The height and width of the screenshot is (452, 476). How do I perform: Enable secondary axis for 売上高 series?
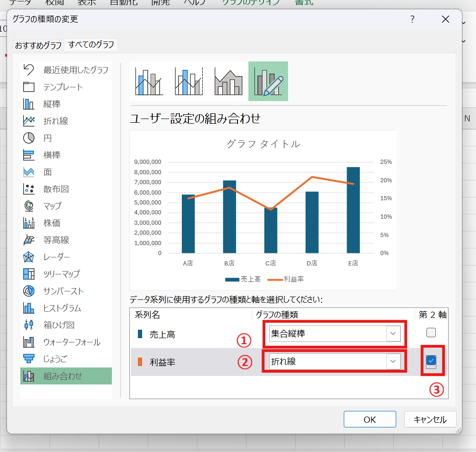431,333
